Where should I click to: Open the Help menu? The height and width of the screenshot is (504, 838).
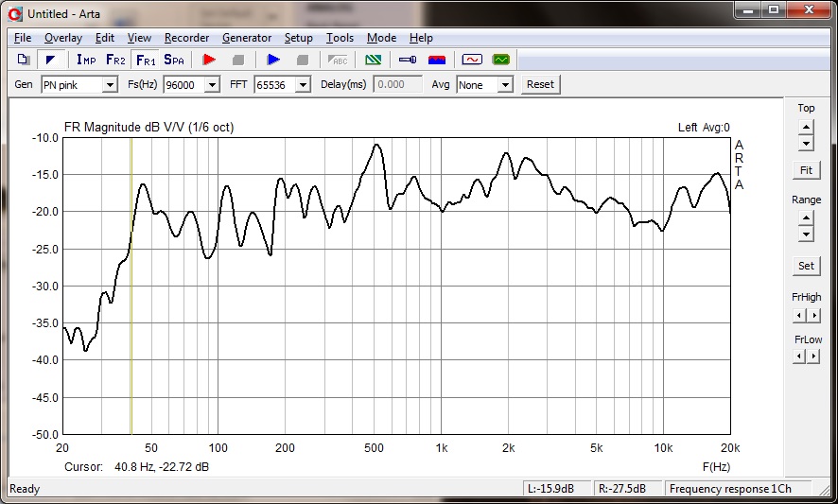[x=421, y=38]
